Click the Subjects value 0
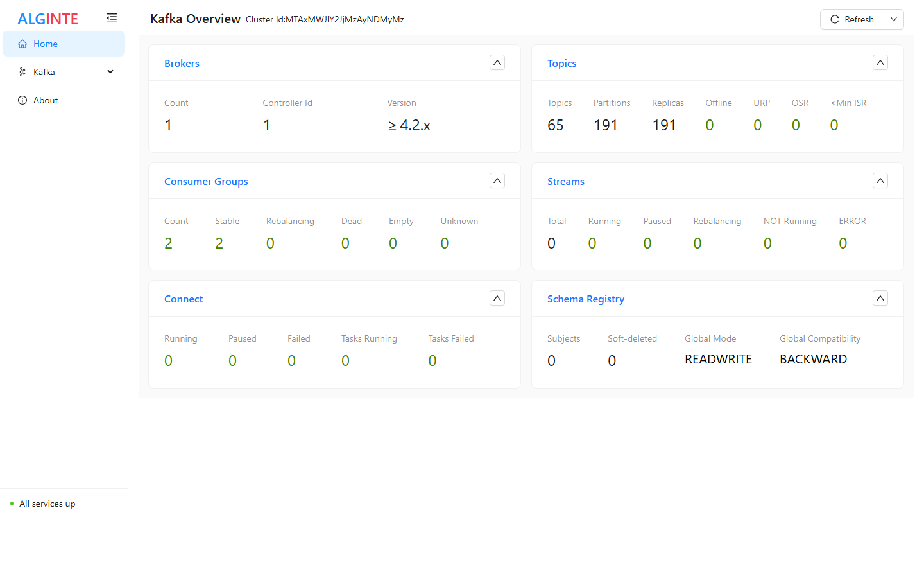This screenshot has width=924, height=578. [x=551, y=361]
